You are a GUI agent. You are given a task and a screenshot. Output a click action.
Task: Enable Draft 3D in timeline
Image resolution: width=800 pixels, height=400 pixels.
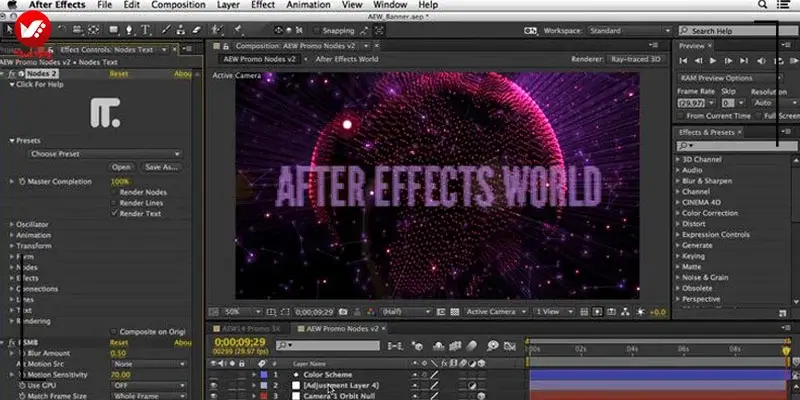coord(418,346)
